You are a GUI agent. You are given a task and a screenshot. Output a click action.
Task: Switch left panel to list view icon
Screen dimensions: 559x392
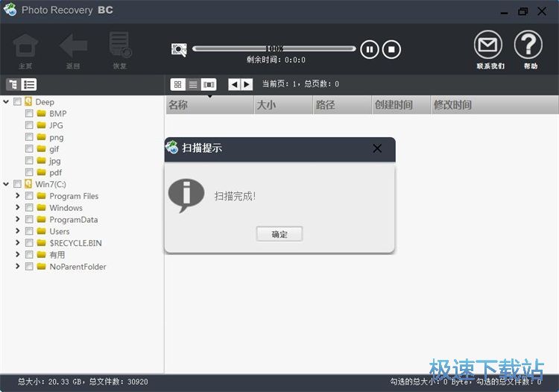click(29, 84)
